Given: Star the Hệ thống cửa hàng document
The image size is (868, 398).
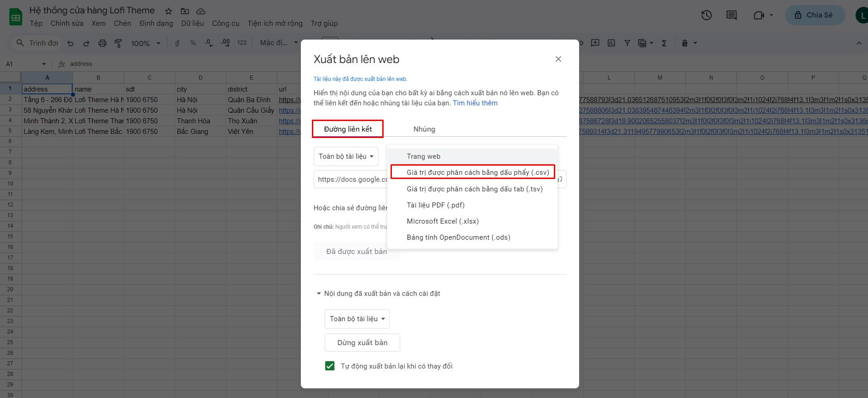Looking at the screenshot, I should tap(168, 11).
